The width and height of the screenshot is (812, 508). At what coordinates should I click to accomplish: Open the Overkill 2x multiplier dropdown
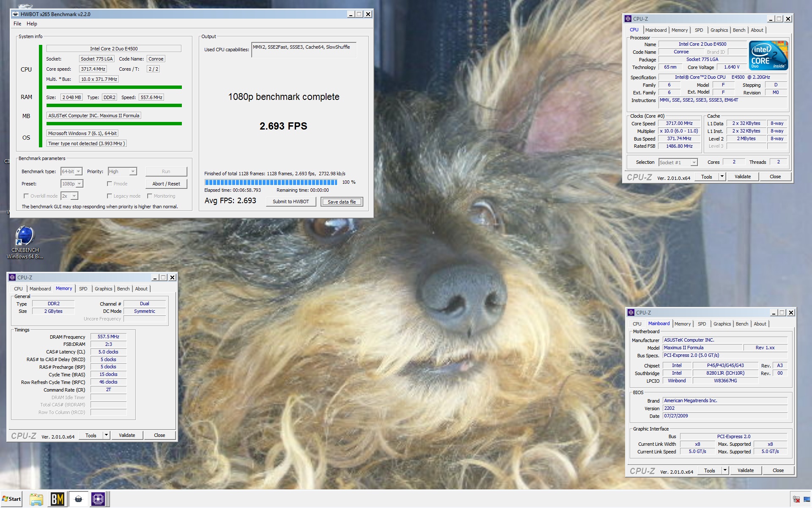70,196
